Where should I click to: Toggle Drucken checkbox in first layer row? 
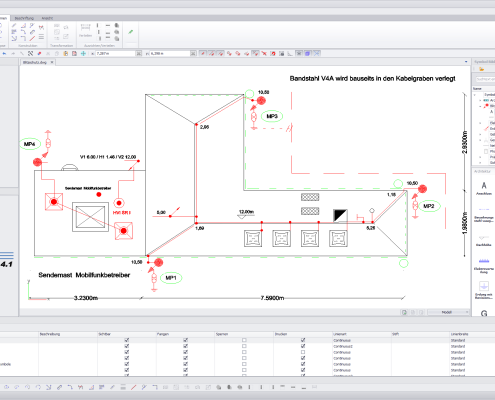click(303, 340)
